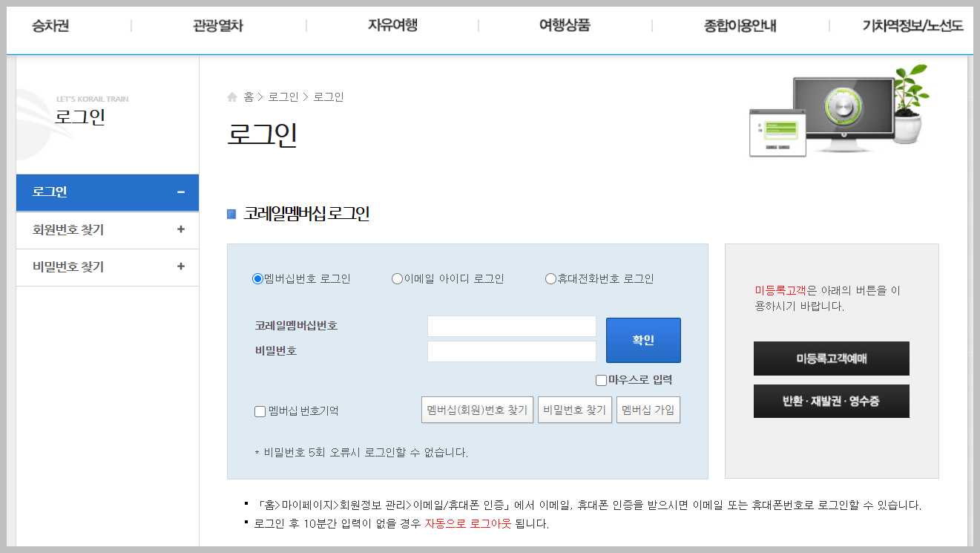Click the middle 로그인 breadcrumb link

283,97
